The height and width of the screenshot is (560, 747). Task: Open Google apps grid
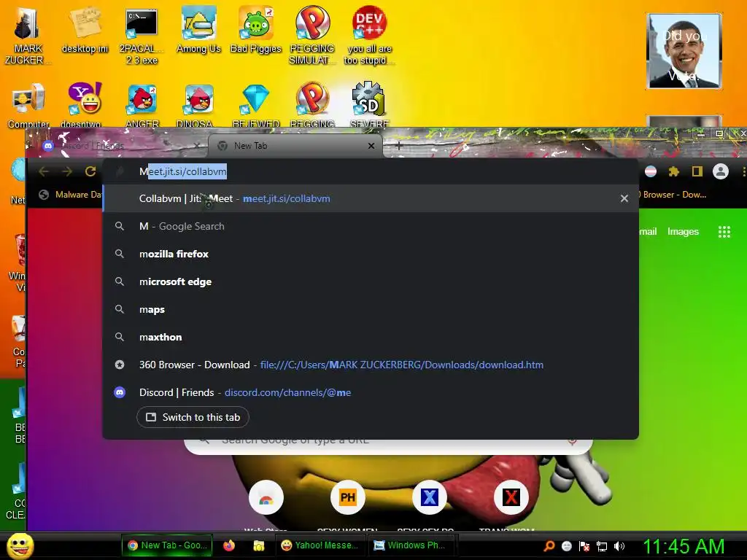pos(724,232)
